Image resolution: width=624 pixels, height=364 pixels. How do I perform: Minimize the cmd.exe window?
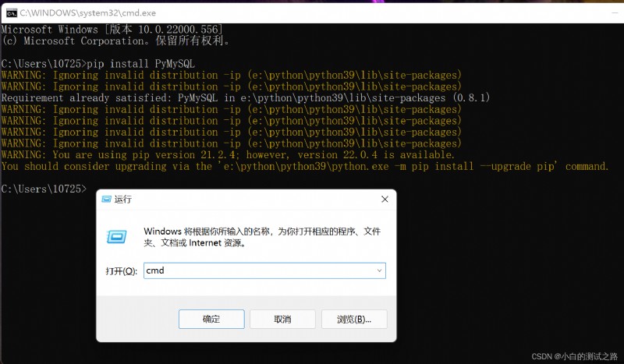[615, 13]
